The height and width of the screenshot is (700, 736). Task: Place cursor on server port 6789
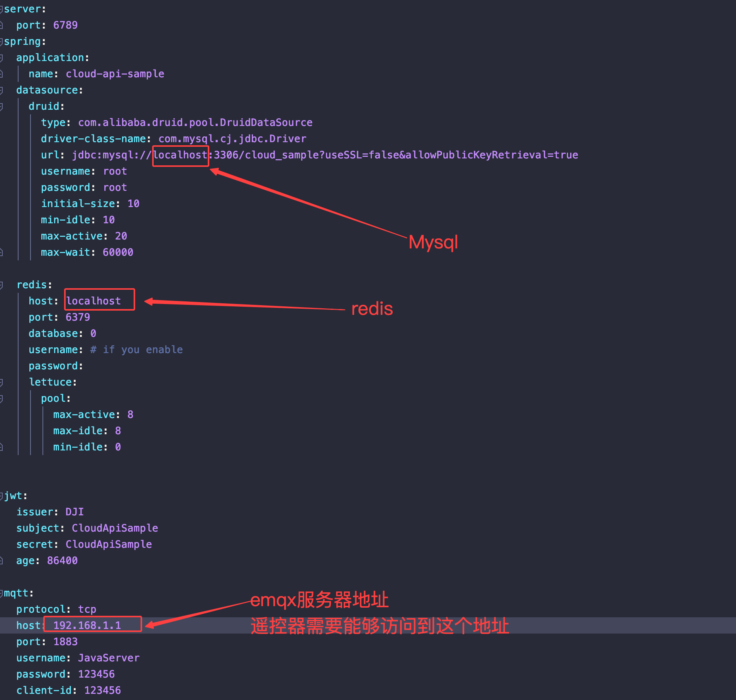click(65, 25)
